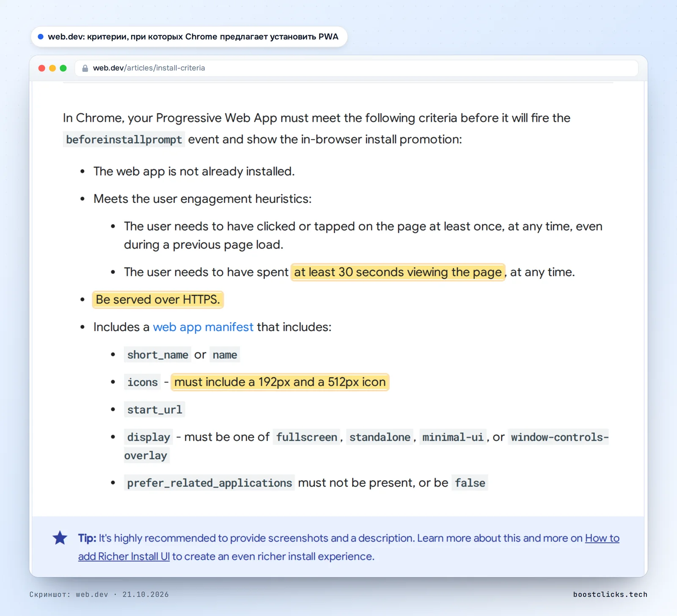Click the start_url code label
The image size is (677, 616).
154,410
